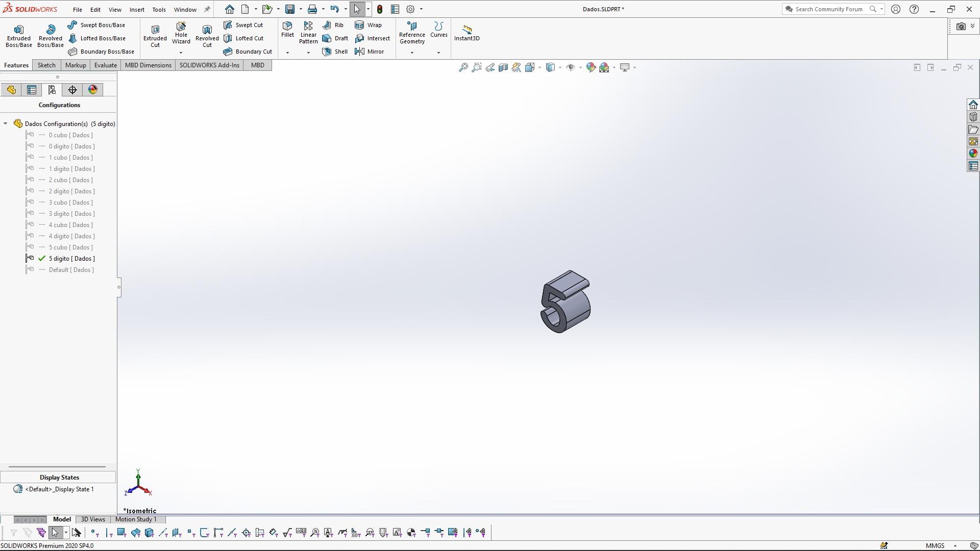
Task: Run the Intersect tool
Action: tap(372, 38)
